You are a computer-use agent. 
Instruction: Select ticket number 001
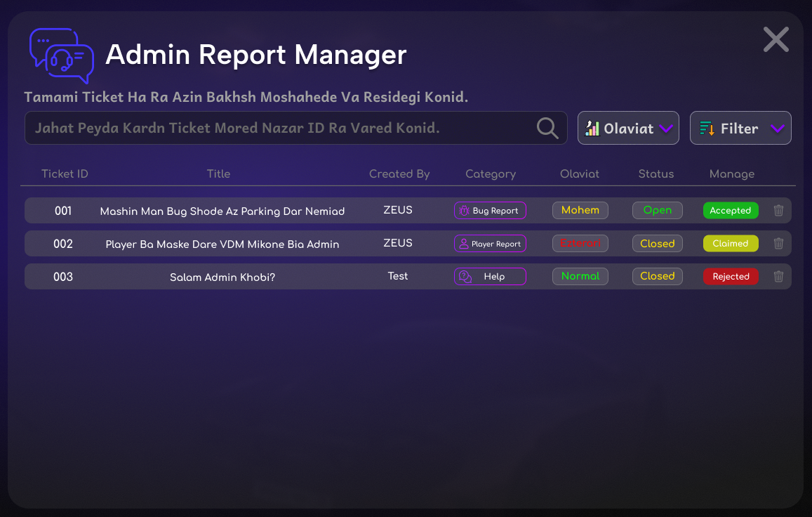click(x=63, y=211)
